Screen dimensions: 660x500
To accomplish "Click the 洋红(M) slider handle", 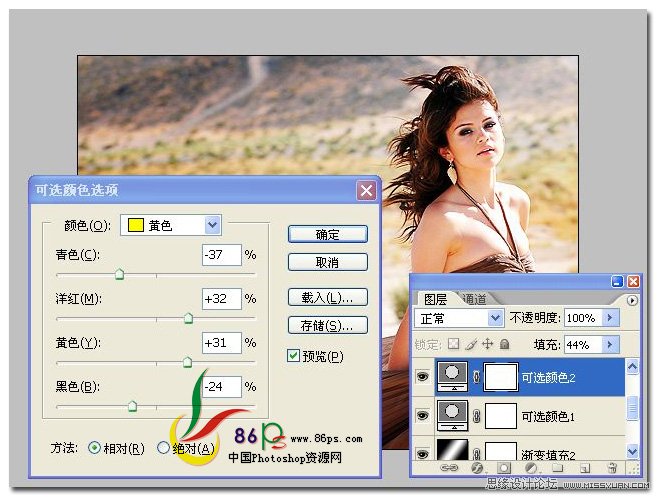I will (x=189, y=318).
